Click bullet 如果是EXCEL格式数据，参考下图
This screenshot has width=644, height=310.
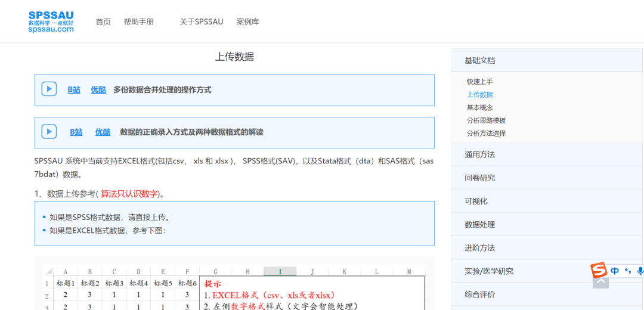click(107, 231)
